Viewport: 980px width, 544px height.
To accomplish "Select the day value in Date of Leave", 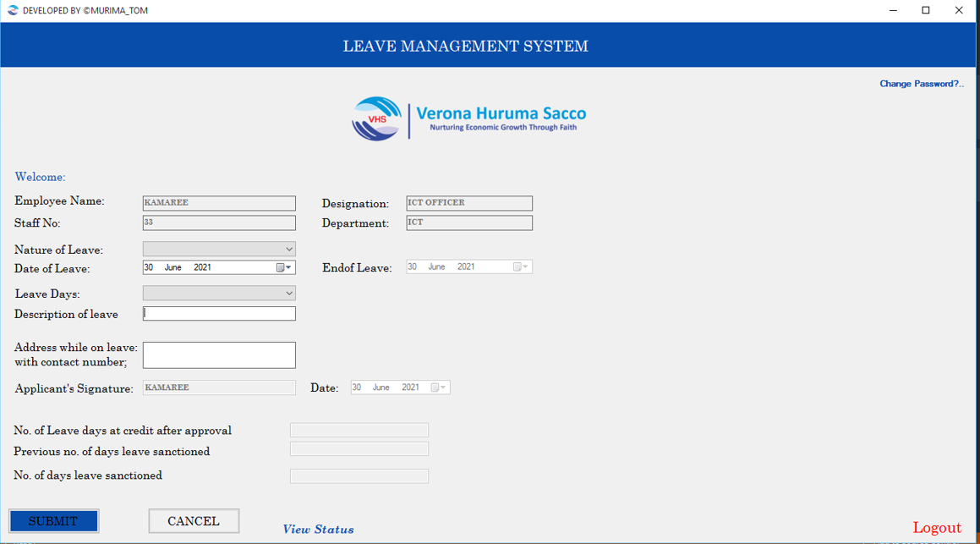I will (x=149, y=267).
